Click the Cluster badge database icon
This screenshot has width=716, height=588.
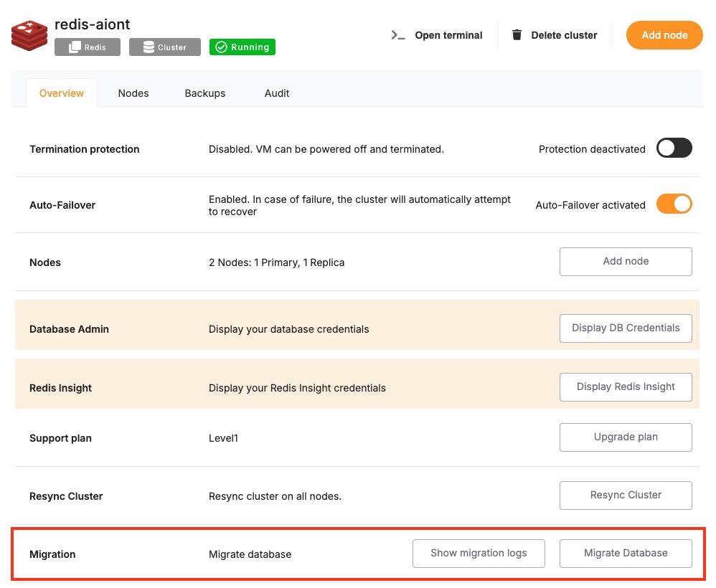click(x=149, y=47)
